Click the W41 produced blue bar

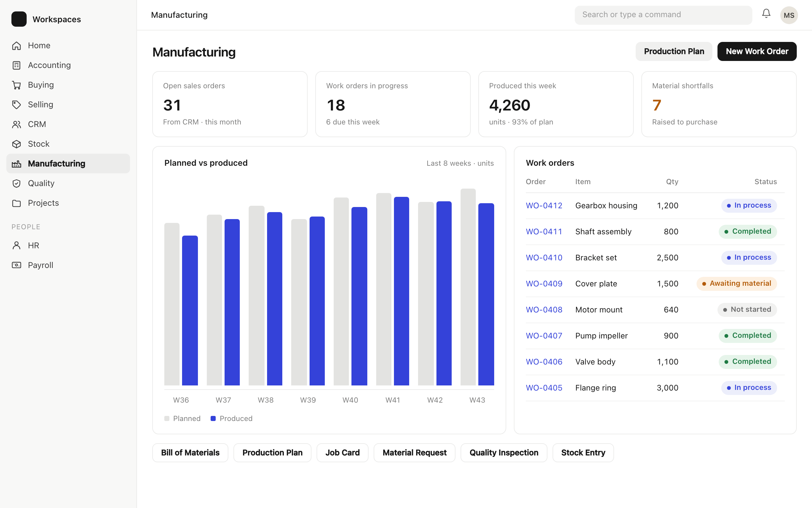pyautogui.click(x=401, y=291)
